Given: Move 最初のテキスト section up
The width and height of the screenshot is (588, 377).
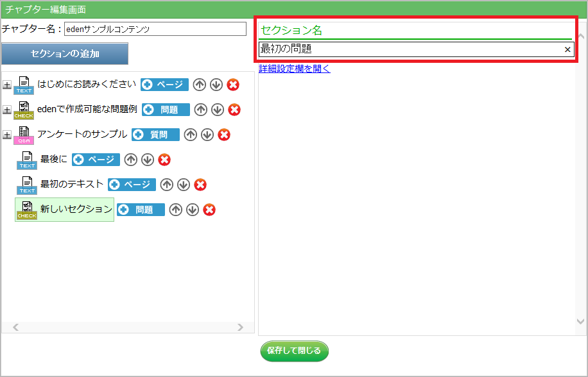Looking at the screenshot, I should (x=166, y=185).
